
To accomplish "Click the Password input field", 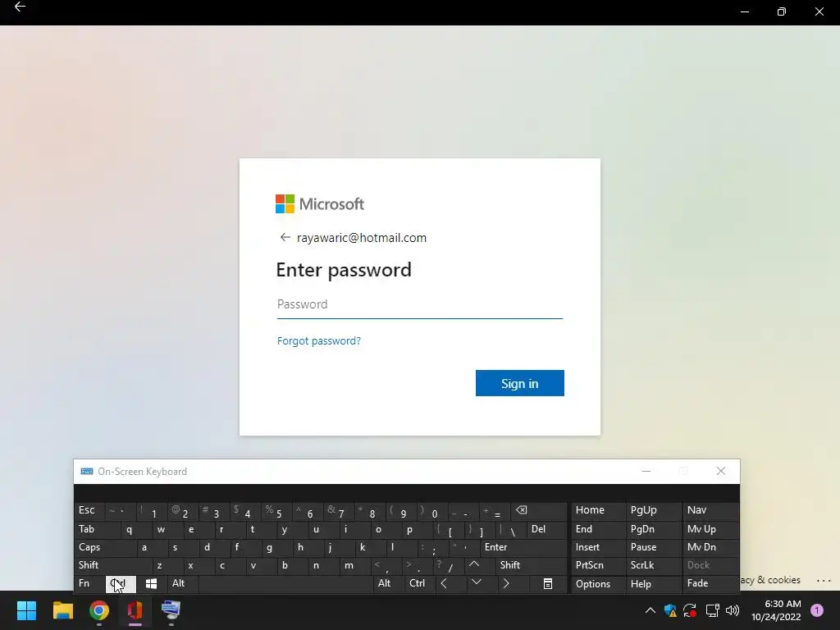I will click(x=419, y=304).
